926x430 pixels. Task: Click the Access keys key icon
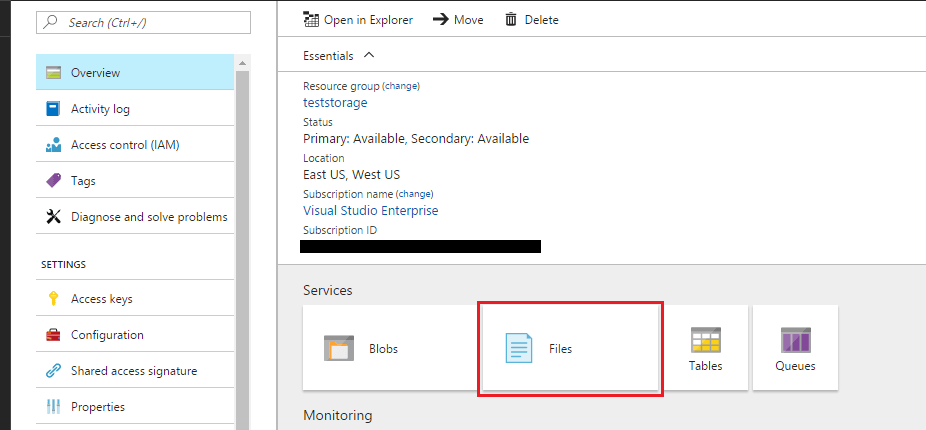(53, 299)
